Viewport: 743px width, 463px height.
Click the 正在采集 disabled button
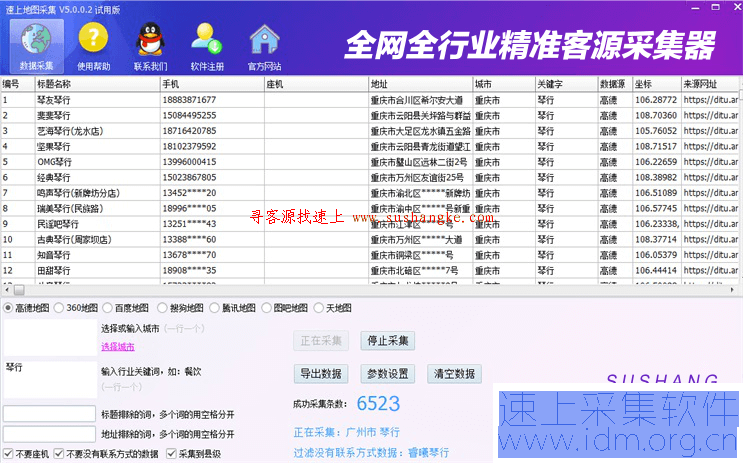pos(321,341)
